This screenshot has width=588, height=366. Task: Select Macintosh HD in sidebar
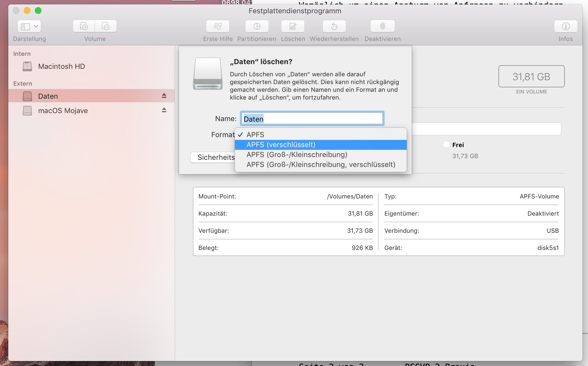(61, 66)
